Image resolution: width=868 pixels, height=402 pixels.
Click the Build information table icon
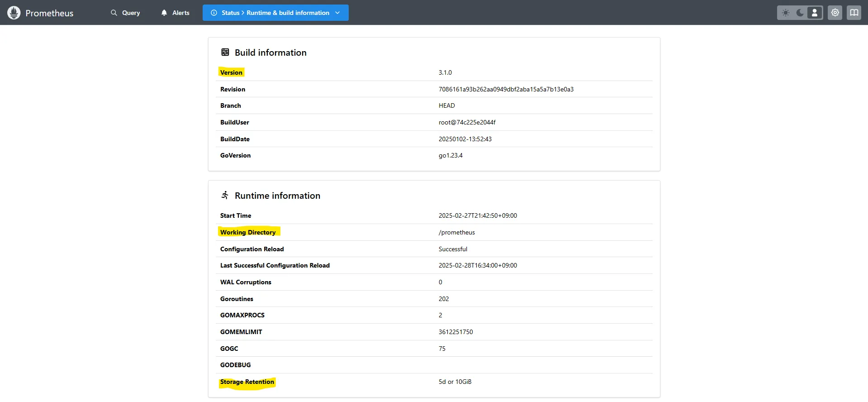click(225, 52)
